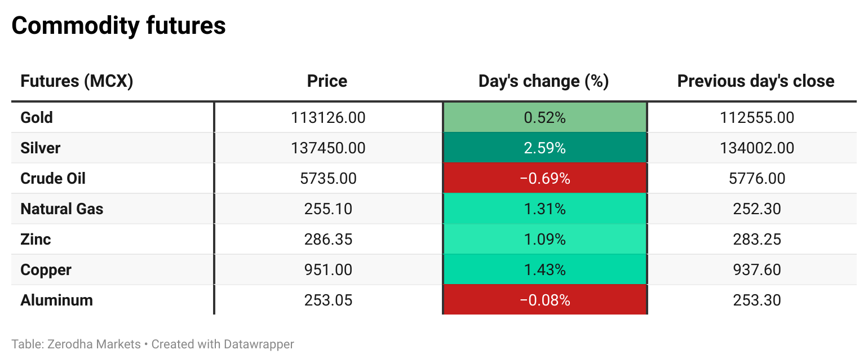The image size is (868, 363).
Task: Click the Commodity futures title
Action: [x=118, y=26]
